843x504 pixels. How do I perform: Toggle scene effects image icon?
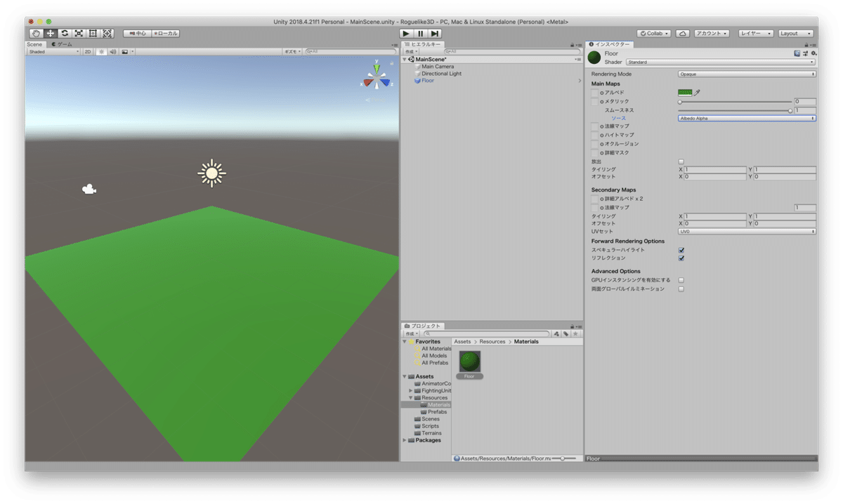coord(124,51)
